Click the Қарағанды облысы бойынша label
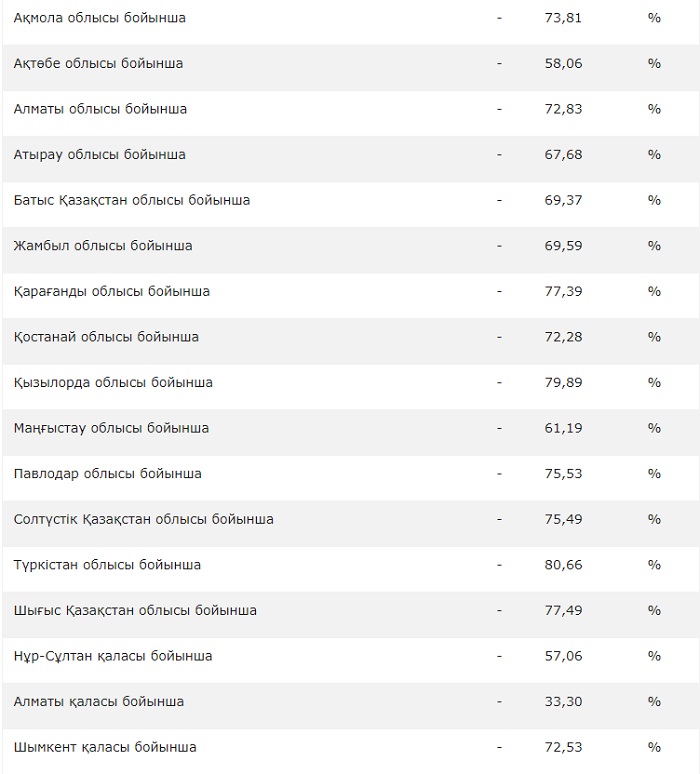Viewport: 700px width, 774px height. click(112, 292)
